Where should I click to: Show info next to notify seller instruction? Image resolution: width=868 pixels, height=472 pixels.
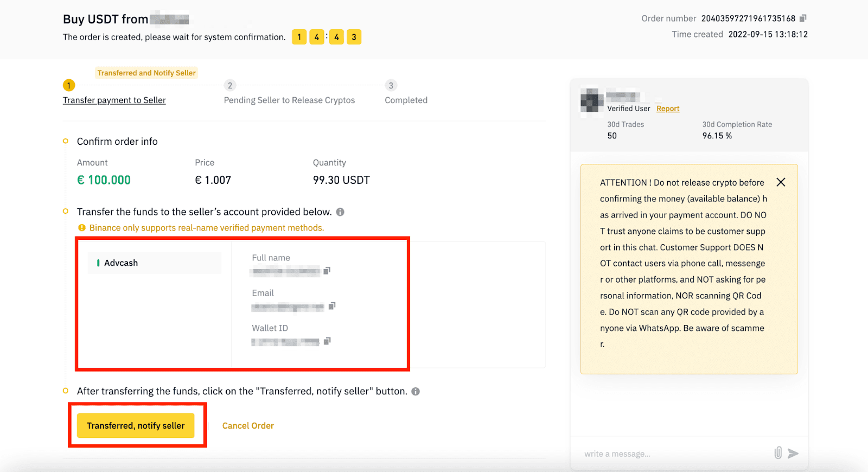[416, 392]
